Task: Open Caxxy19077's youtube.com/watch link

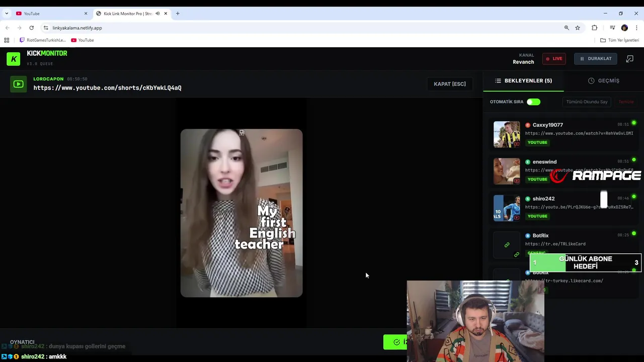Action: click(579, 133)
